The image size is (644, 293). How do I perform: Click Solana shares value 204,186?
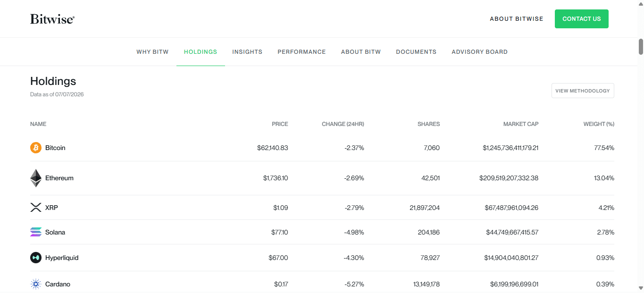[429, 232]
